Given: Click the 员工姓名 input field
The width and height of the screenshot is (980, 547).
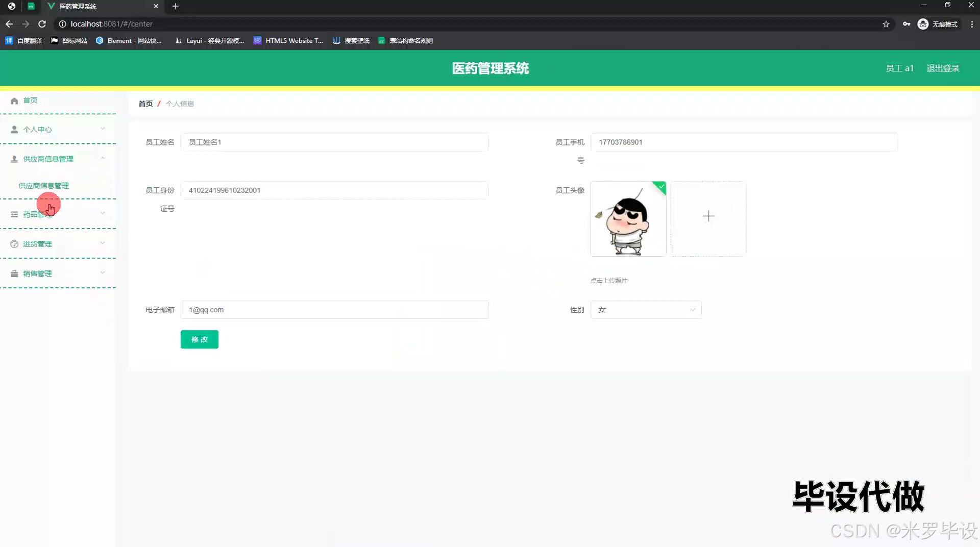Looking at the screenshot, I should pos(334,142).
